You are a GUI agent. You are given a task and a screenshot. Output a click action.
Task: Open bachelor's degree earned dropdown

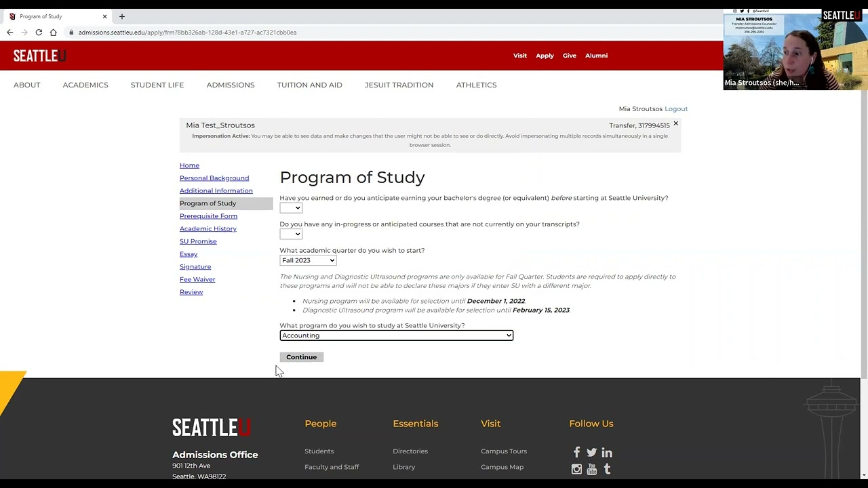click(291, 208)
